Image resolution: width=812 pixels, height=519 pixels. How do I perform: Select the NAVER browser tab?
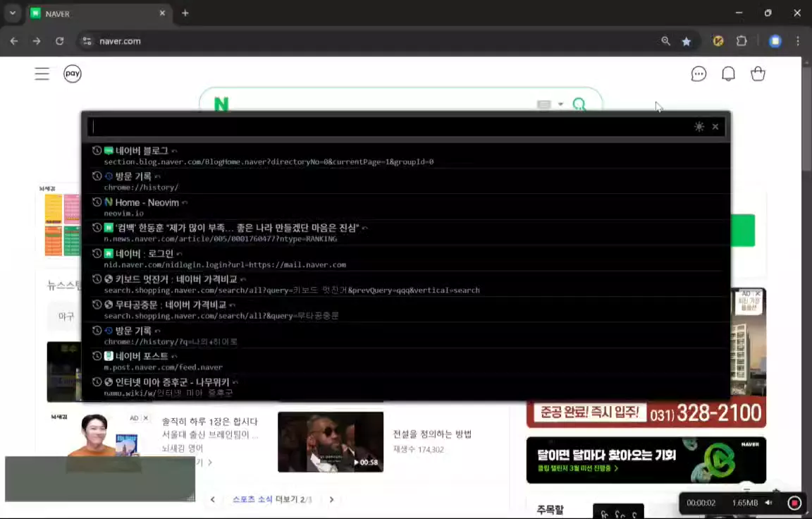tap(99, 13)
